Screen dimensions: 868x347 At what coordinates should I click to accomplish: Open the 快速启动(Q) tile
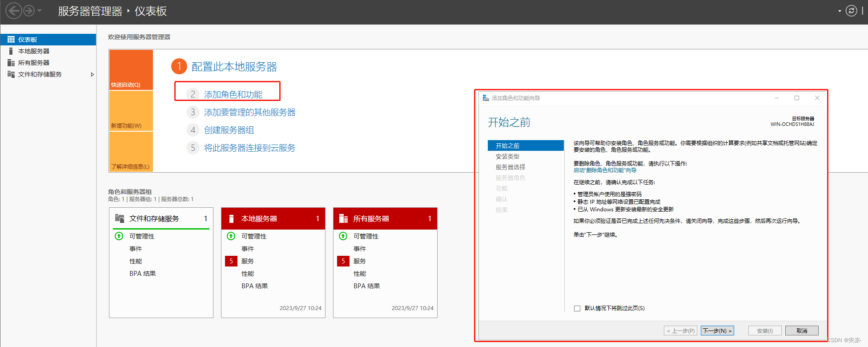tap(131, 70)
